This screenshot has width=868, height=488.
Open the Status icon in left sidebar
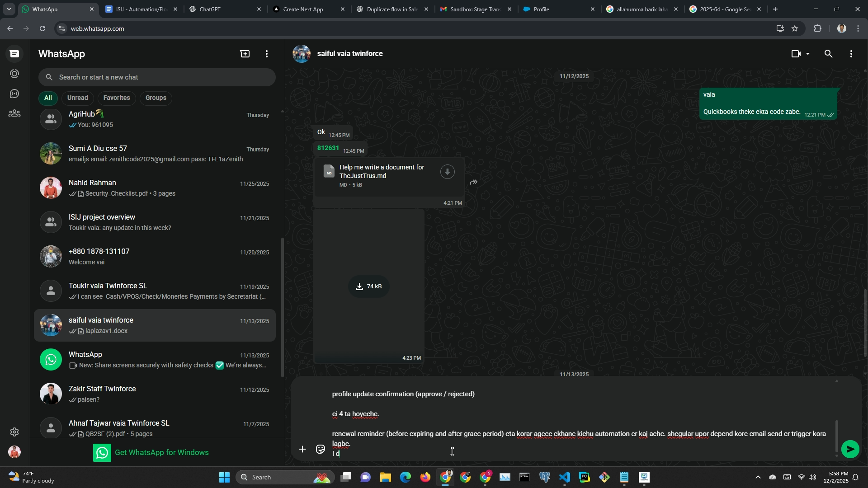click(14, 74)
